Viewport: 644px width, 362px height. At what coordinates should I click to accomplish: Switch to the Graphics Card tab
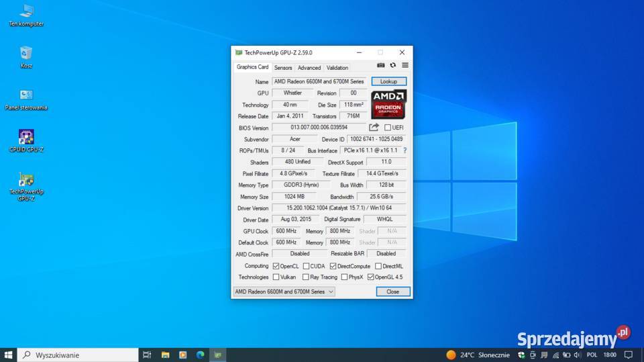252,67
